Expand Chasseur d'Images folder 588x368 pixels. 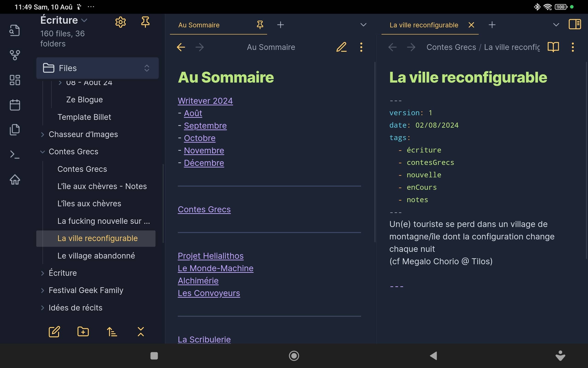point(42,135)
